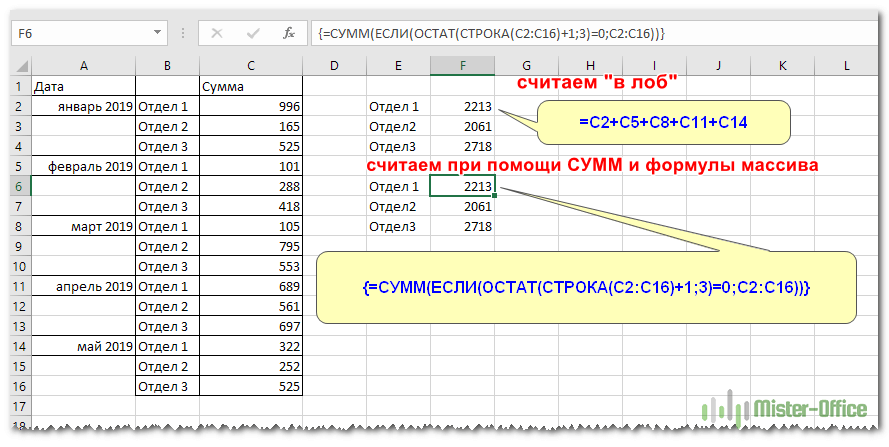The width and height of the screenshot is (889, 447).
Task: Select cell with value 996
Action: pos(251,106)
